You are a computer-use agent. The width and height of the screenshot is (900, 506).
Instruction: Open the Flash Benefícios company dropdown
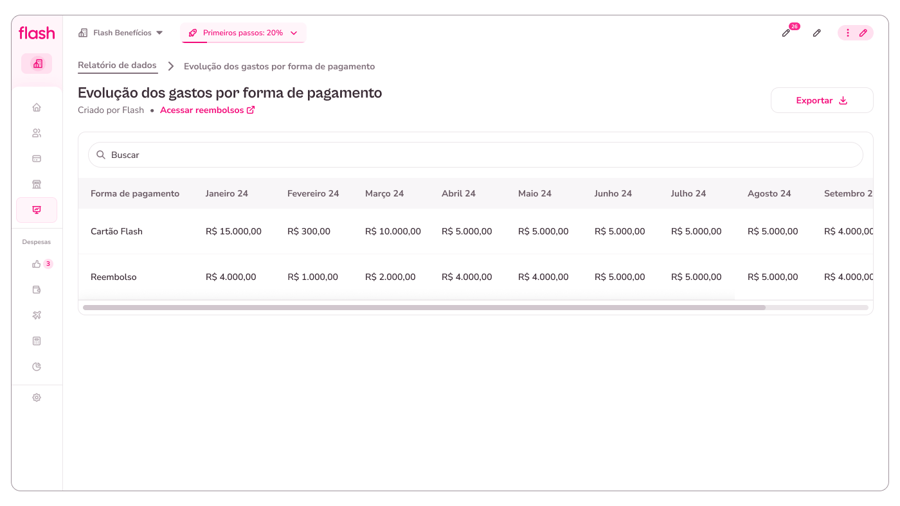(x=121, y=33)
